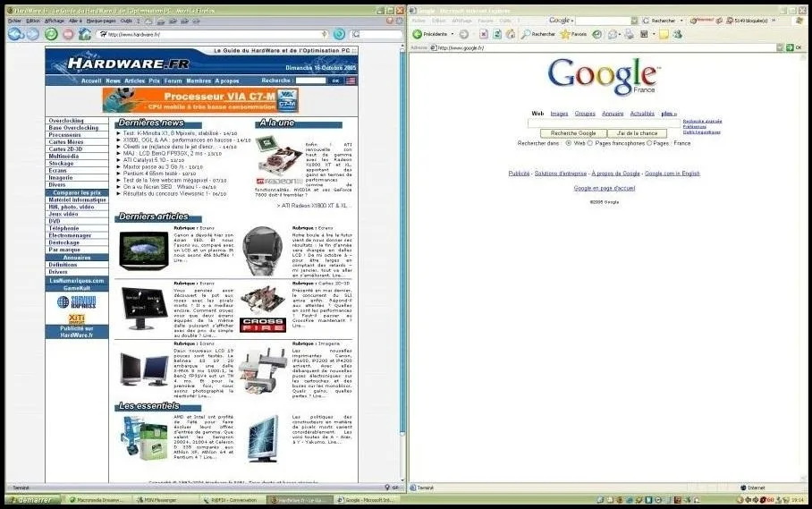
Task: Click Internet Explorer Mail envelope icon
Action: 612,34
